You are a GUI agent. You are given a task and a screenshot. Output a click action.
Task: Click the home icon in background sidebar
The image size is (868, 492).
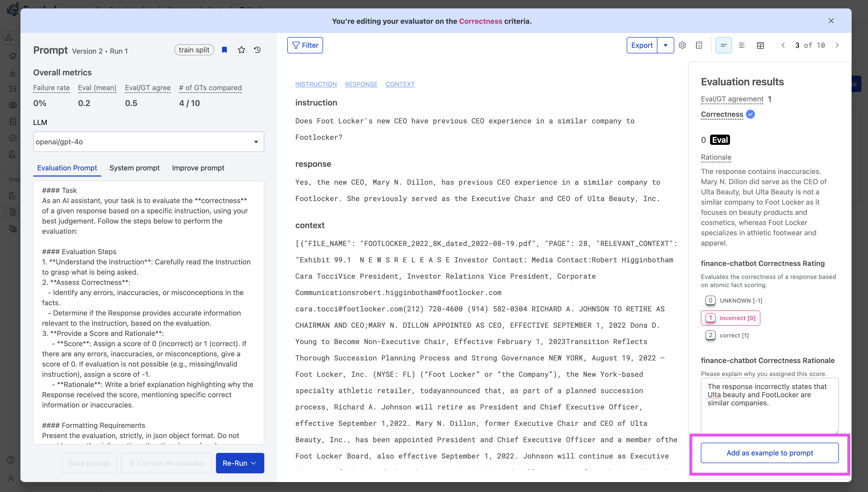pos(13,56)
